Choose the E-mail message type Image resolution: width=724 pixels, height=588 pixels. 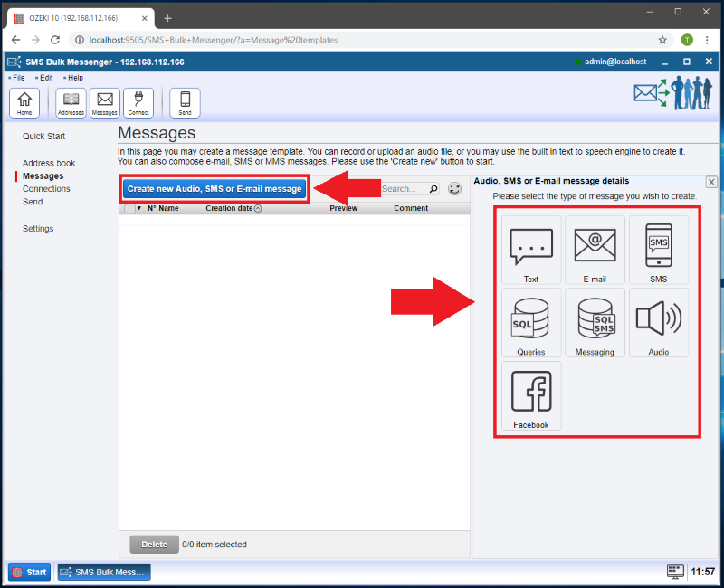pos(595,250)
